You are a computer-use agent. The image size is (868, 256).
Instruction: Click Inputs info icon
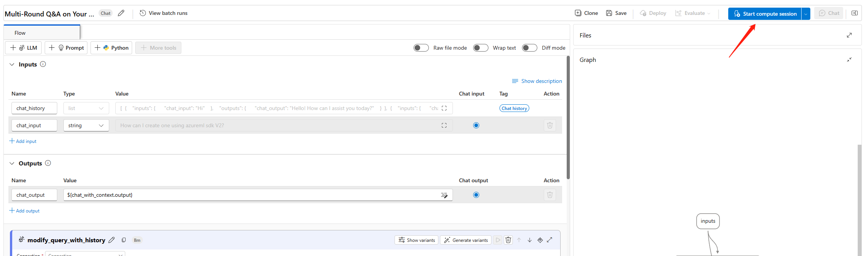pos(43,64)
